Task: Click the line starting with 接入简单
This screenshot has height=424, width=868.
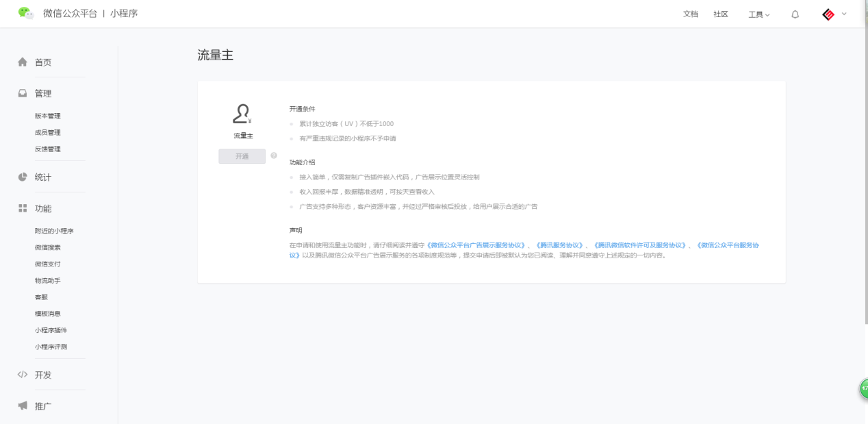Action: pos(390,177)
